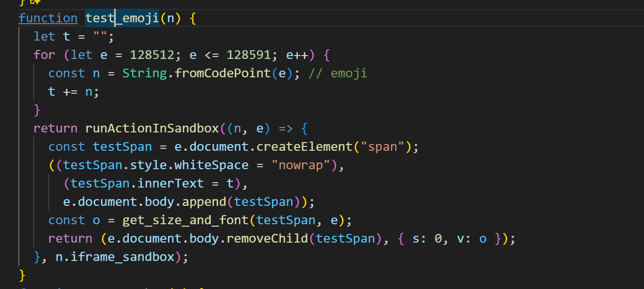This screenshot has width=644, height=289.
Task: Click the "// emoji" comment
Action: 337,73
